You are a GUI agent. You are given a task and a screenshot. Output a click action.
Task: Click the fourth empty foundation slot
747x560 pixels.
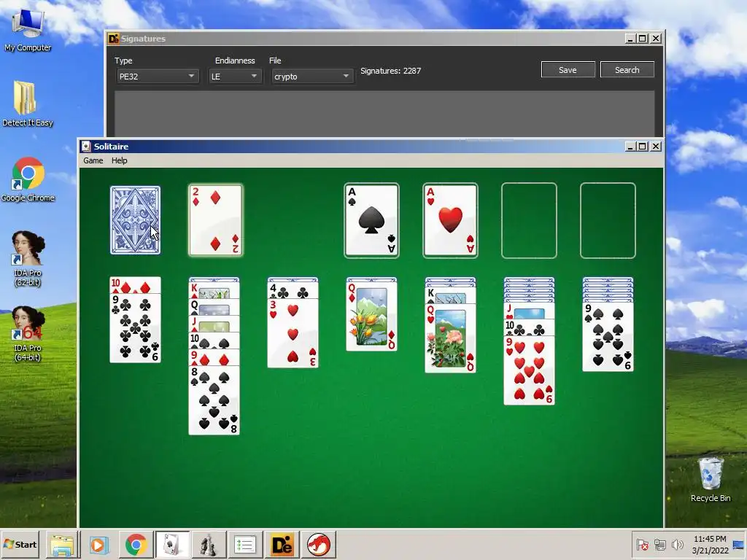pyautogui.click(x=608, y=220)
